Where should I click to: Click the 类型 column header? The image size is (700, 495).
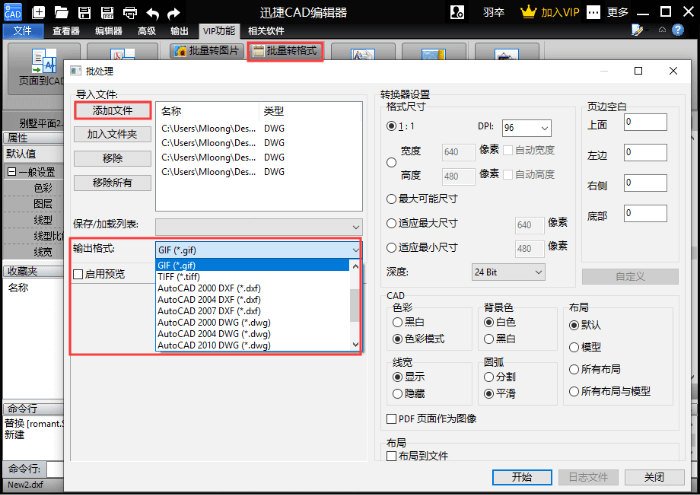(274, 111)
